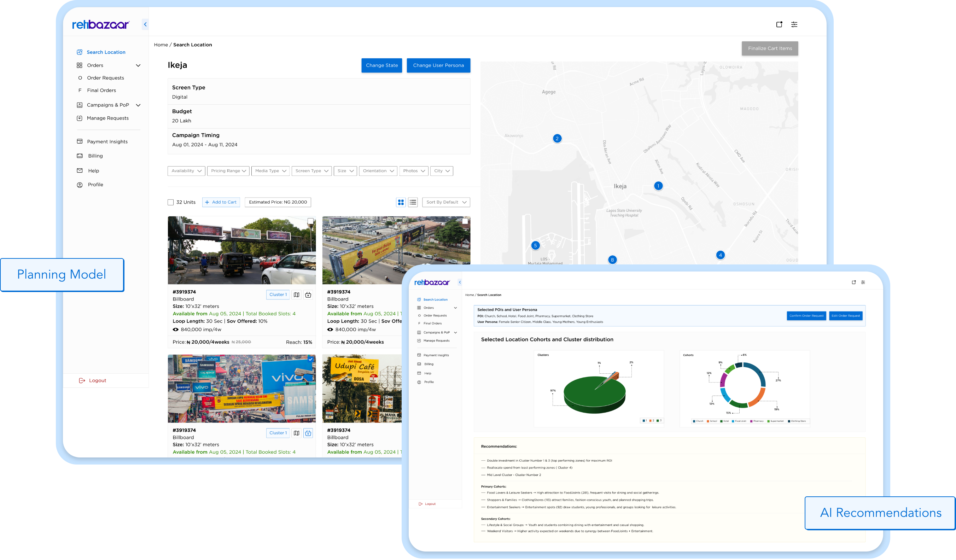Check the second billboard image checkbox
The image size is (956, 560).
465,221
